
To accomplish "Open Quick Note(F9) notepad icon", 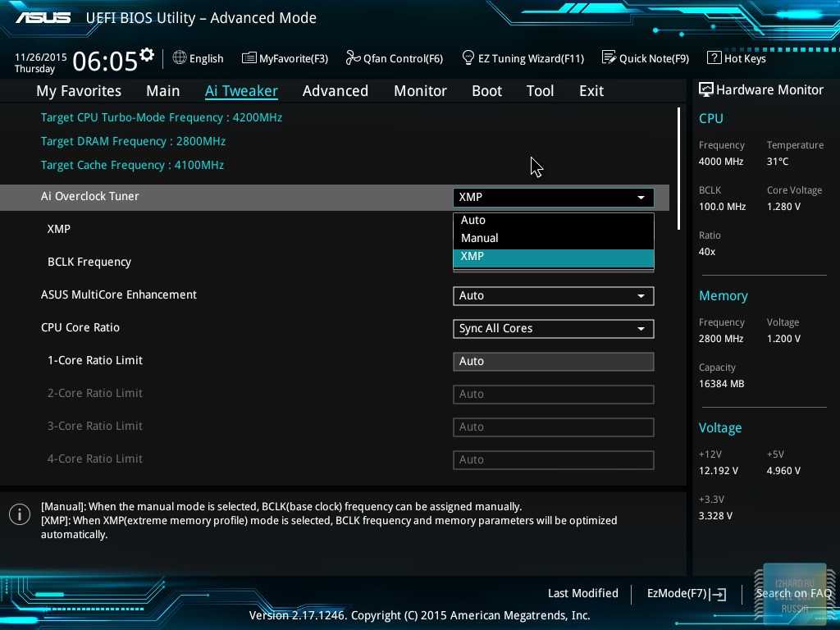I will (609, 58).
